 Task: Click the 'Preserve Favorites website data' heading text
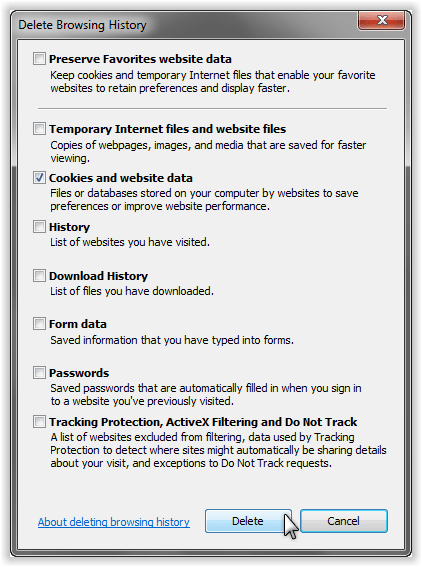tap(140, 59)
